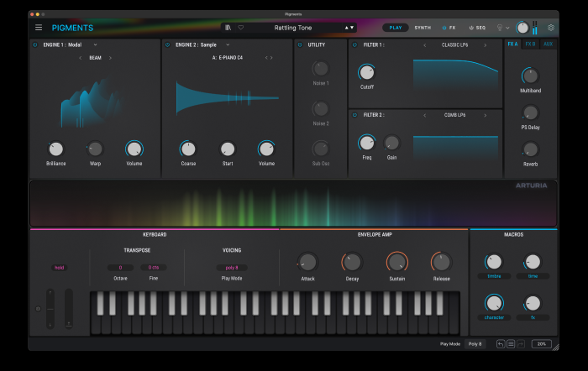The width and height of the screenshot is (588, 371).
Task: Go to next Filter 1 type arrow
Action: click(486, 45)
